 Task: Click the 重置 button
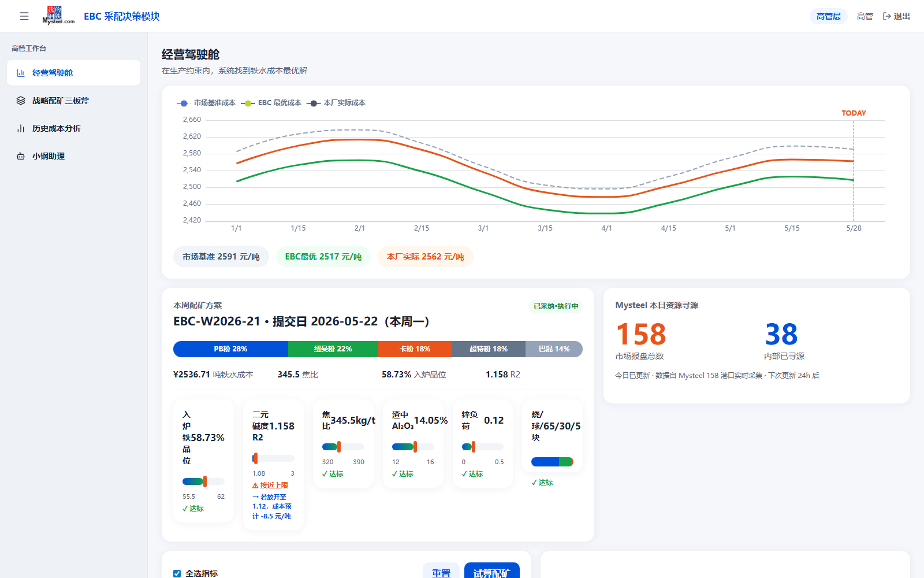[x=441, y=571]
